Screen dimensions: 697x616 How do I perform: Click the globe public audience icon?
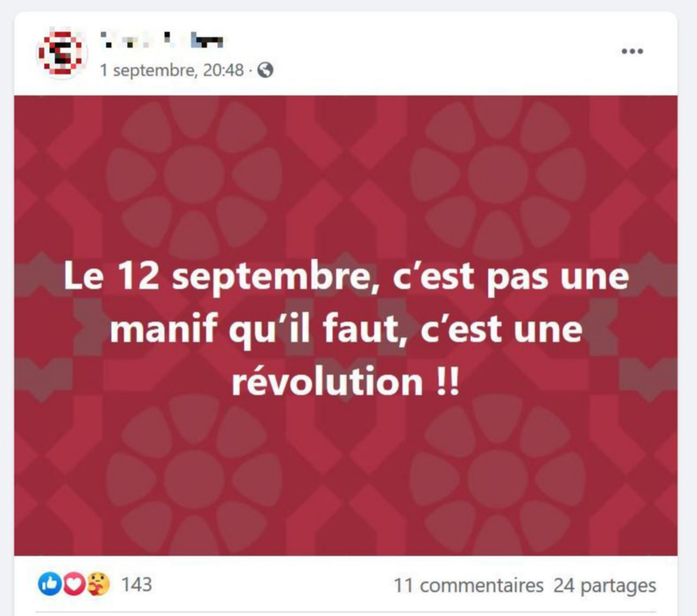(265, 70)
